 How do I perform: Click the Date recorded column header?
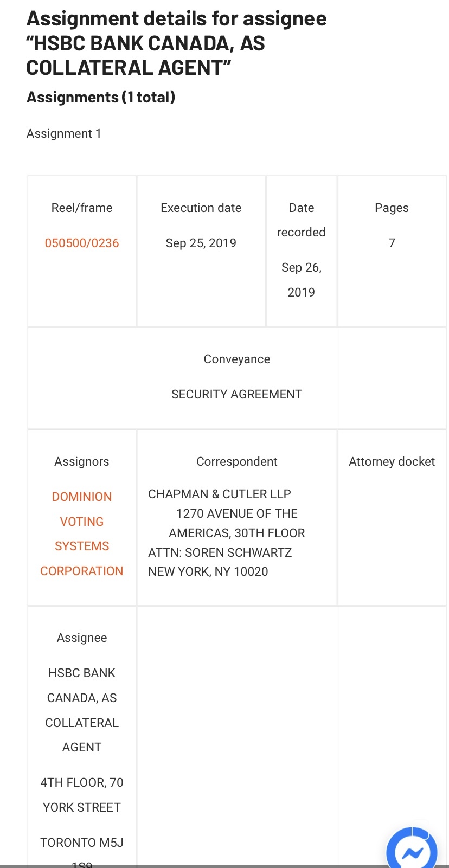302,220
